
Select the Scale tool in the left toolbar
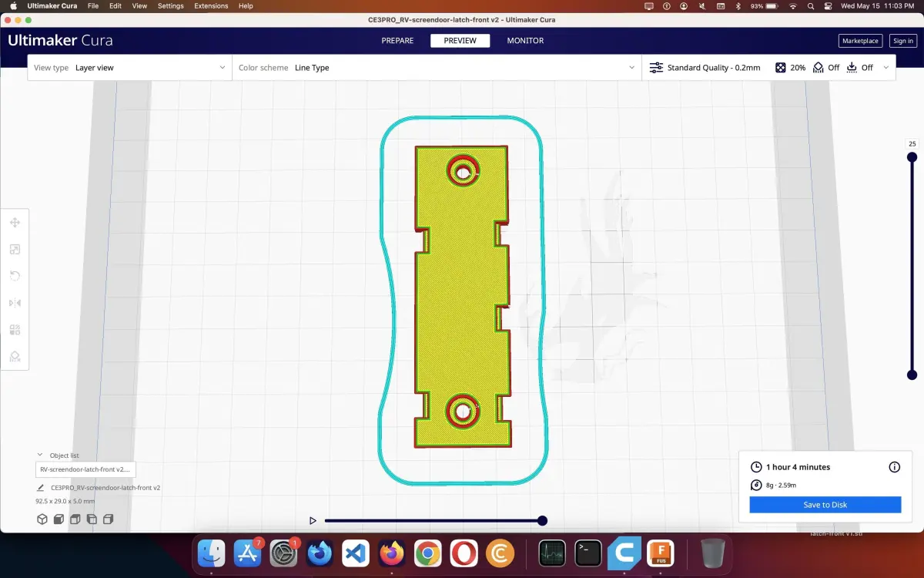pos(15,250)
